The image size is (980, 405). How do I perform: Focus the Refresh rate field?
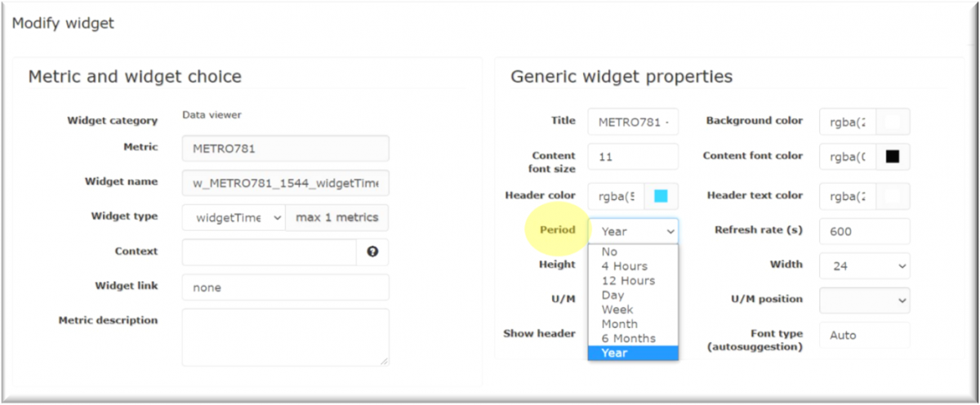(x=865, y=231)
